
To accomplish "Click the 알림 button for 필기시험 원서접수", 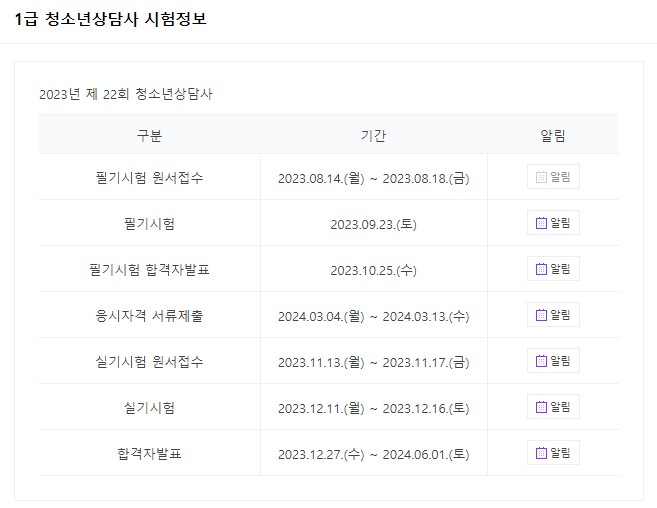I will [553, 177].
